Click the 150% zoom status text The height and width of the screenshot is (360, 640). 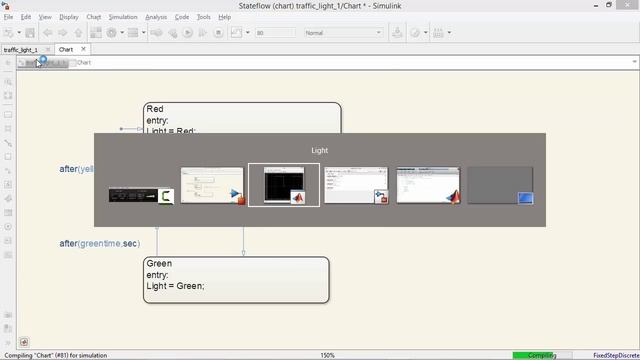327,356
